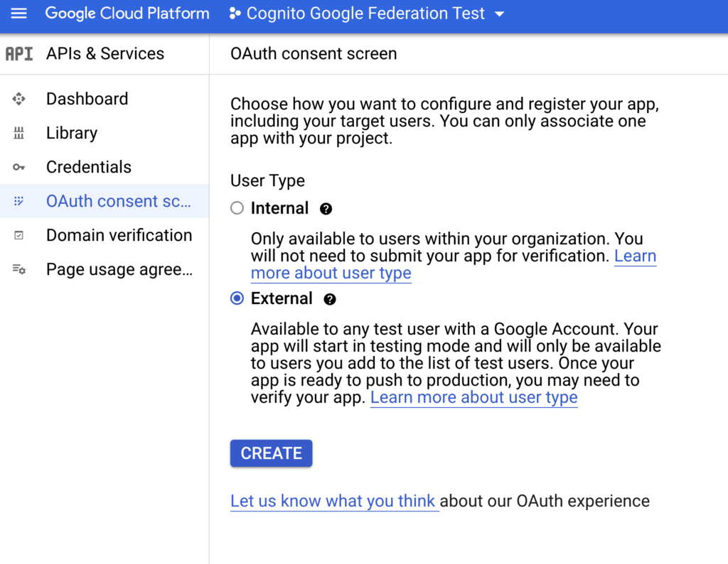Image resolution: width=728 pixels, height=564 pixels.
Task: Select the Internal user type radio button
Action: (x=237, y=208)
